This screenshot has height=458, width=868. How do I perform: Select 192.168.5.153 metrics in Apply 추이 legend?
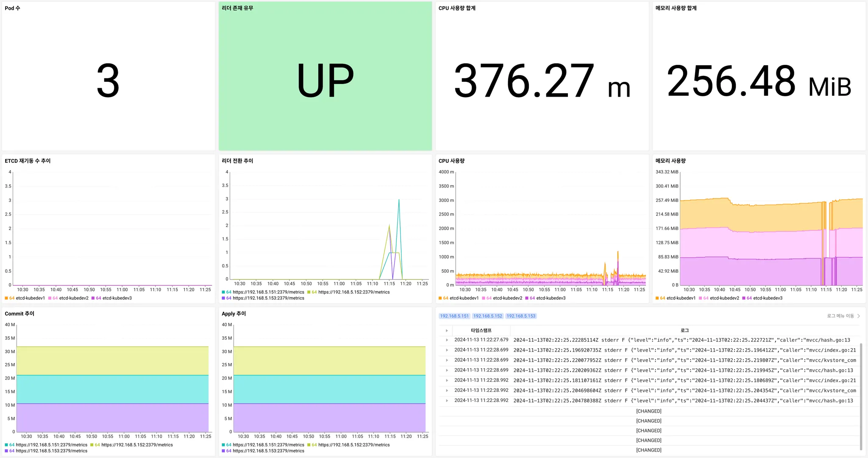coord(263,451)
